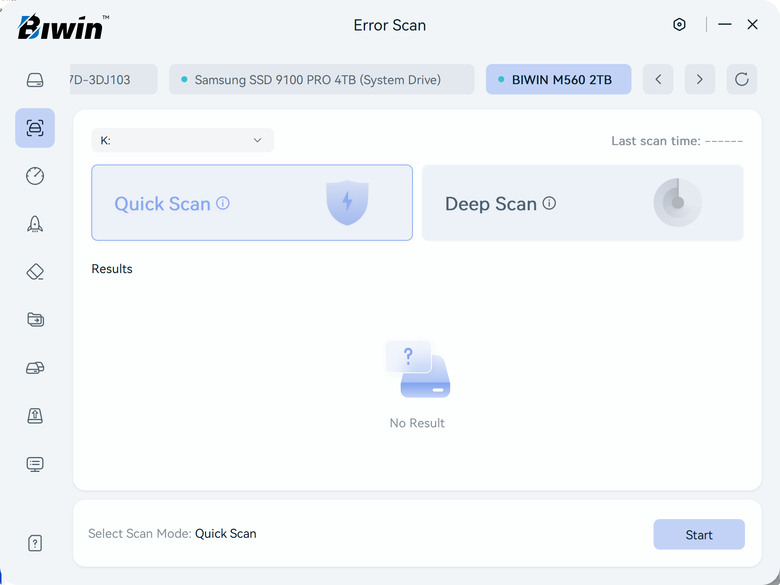Screen dimensions: 780x585
Task: Open the dual drive clone sidebar icon
Action: [x=35, y=368]
